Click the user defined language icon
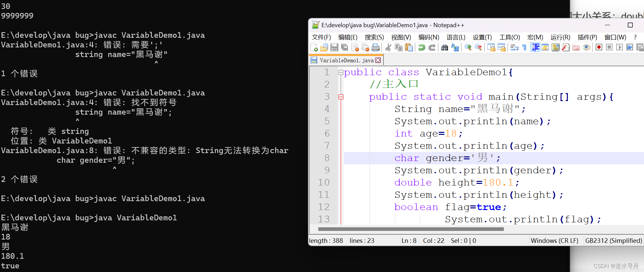644x272 pixels. (x=545, y=48)
